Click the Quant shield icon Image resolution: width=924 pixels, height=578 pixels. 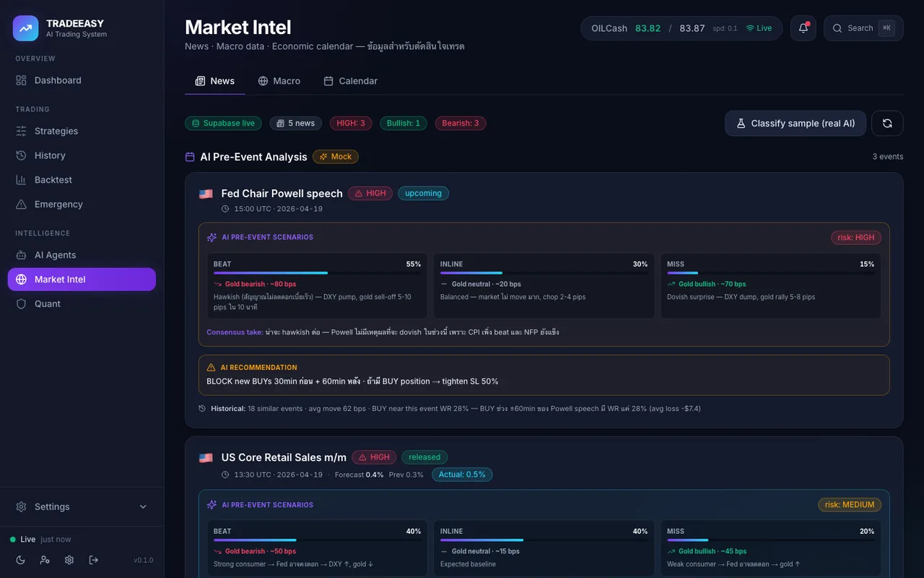pos(21,304)
